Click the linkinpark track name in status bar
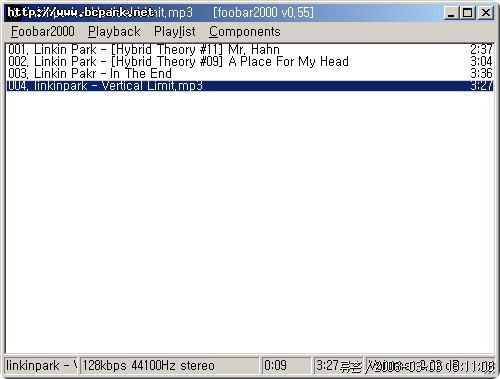This screenshot has height=379, width=500. [41, 366]
